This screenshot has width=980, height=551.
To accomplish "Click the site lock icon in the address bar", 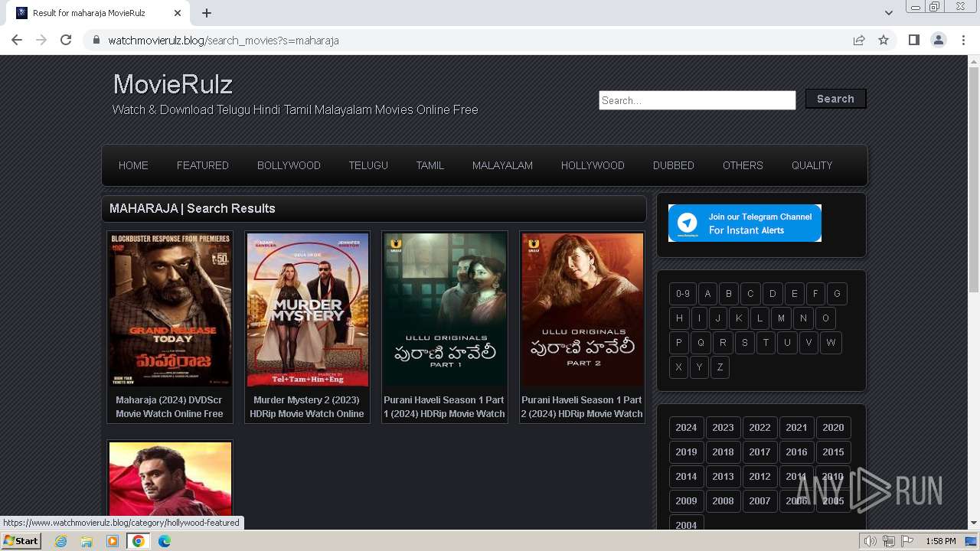I will click(96, 40).
